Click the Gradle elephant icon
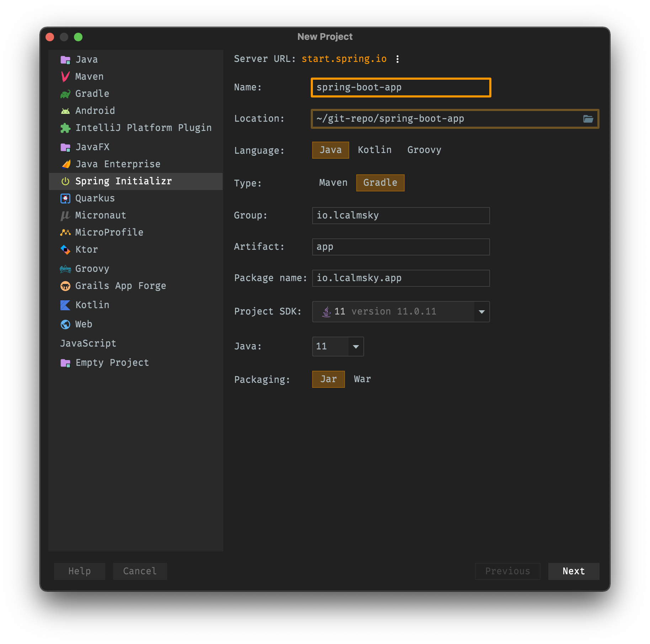Viewport: 650px width, 644px height. 65,94
